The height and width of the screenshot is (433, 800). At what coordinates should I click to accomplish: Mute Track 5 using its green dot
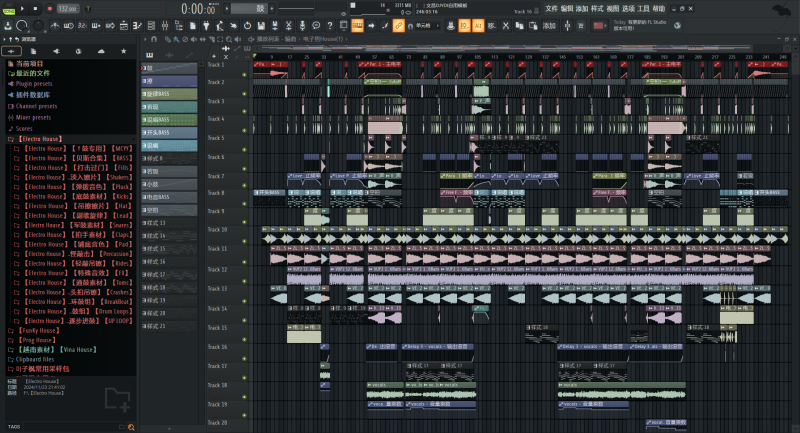(x=244, y=149)
